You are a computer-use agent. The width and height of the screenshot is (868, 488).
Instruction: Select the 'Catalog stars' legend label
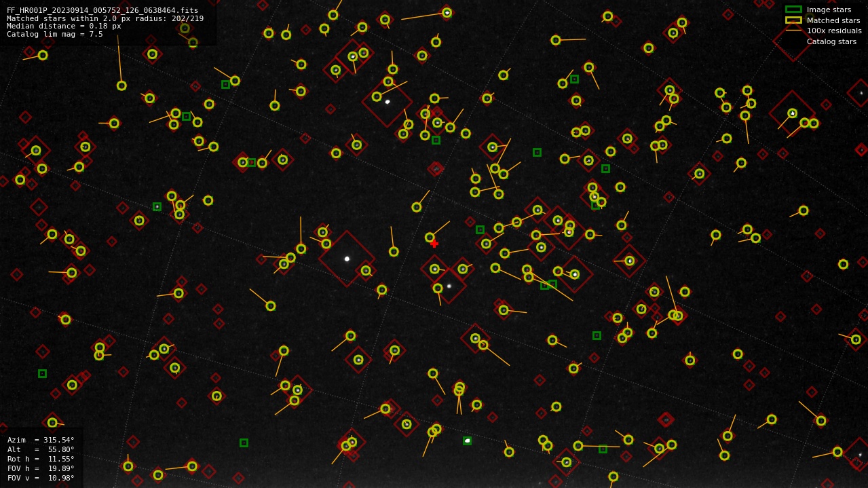pyautogui.click(x=831, y=41)
